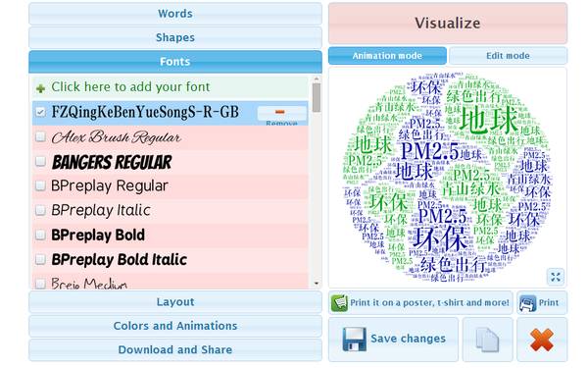Enable the BPreplay Italic checkbox
This screenshot has height=368, width=588.
(40, 210)
